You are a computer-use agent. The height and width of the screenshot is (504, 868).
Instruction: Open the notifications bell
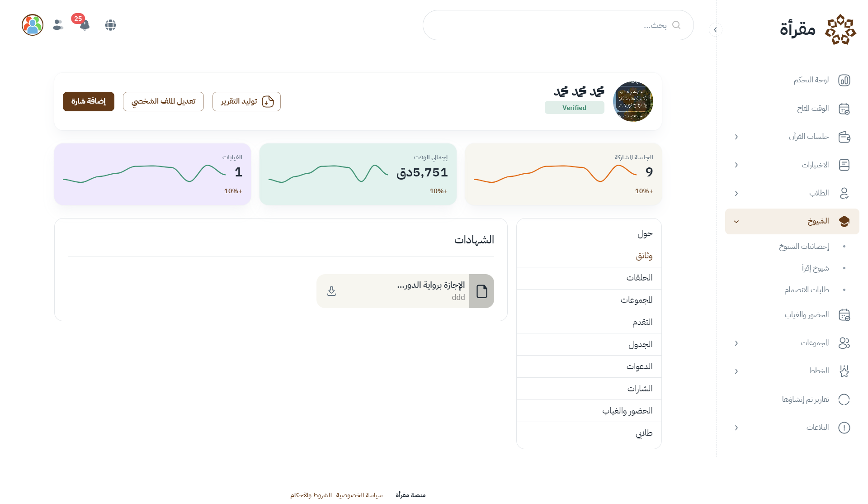(85, 25)
